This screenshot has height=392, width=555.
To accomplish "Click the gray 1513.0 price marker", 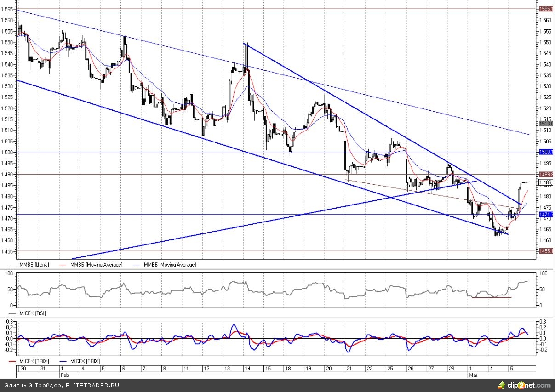I will pos(546,123).
